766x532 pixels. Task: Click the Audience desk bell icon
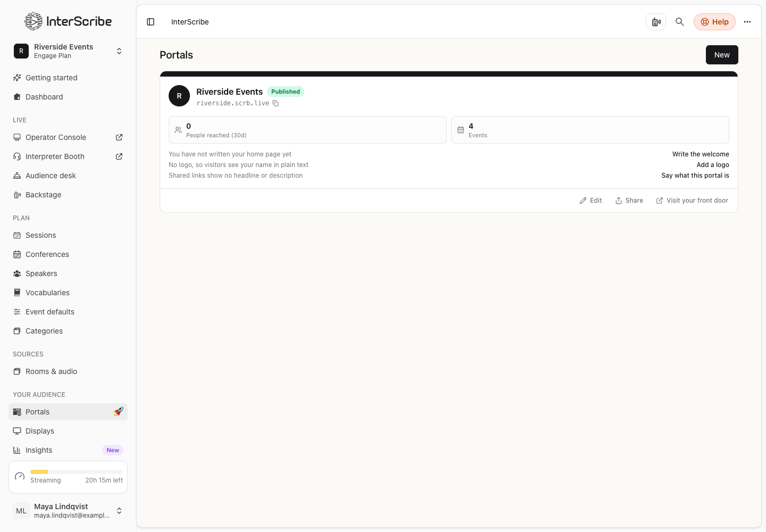pos(17,176)
